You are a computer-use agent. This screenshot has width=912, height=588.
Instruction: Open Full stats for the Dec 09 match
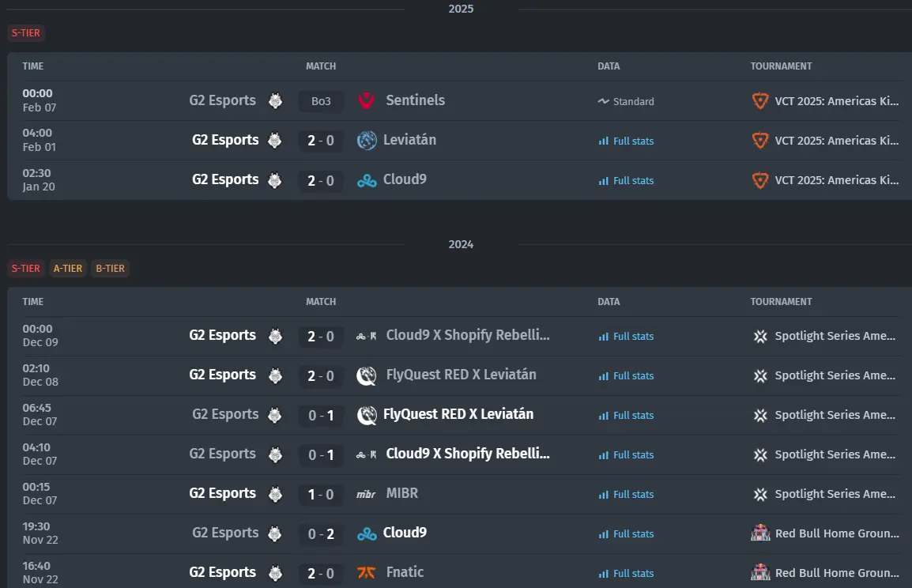tap(627, 337)
